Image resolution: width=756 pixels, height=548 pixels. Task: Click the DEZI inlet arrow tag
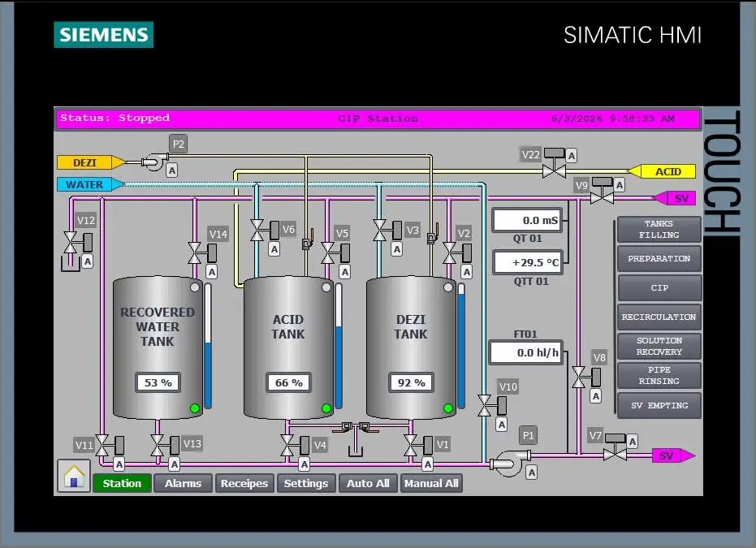click(92, 162)
